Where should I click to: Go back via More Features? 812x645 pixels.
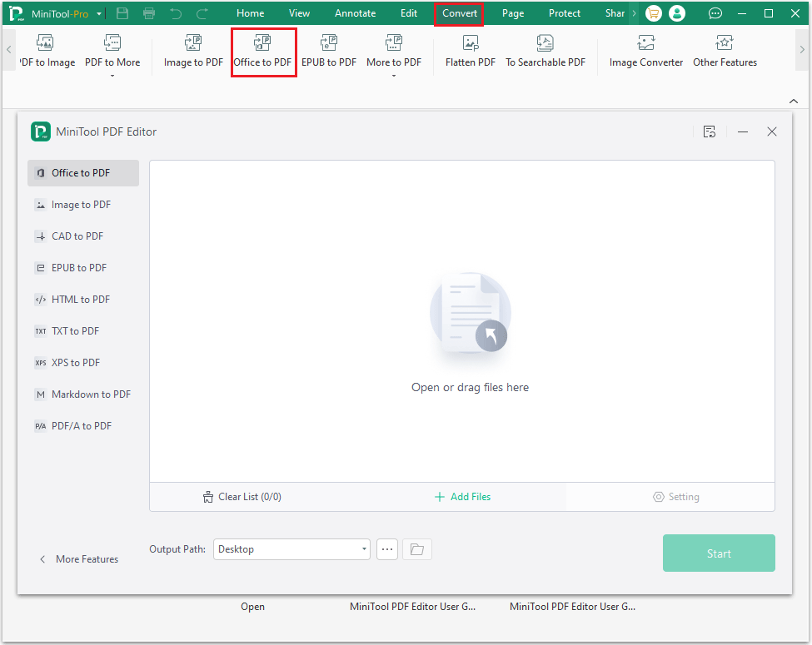click(79, 559)
